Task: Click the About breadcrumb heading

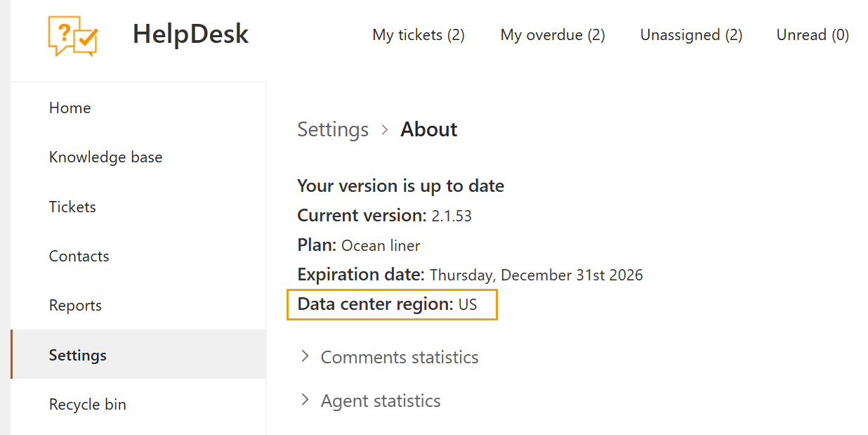Action: pyautogui.click(x=428, y=129)
